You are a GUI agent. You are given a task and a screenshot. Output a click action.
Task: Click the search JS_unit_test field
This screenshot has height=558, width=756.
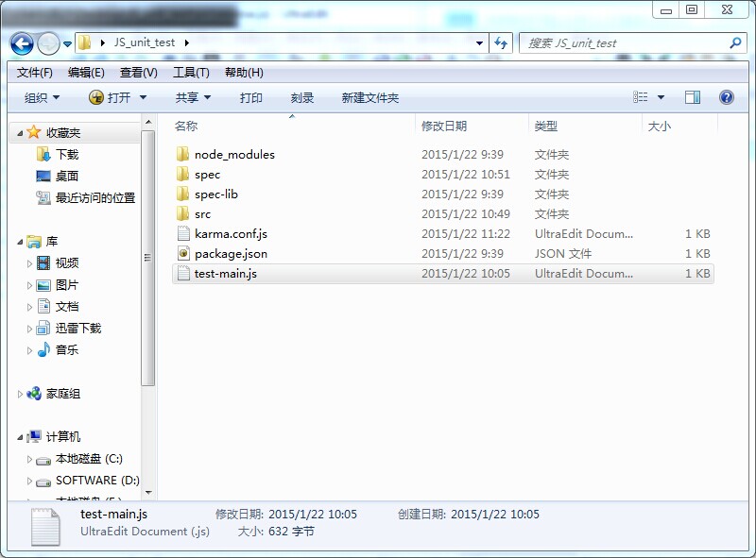(x=630, y=42)
